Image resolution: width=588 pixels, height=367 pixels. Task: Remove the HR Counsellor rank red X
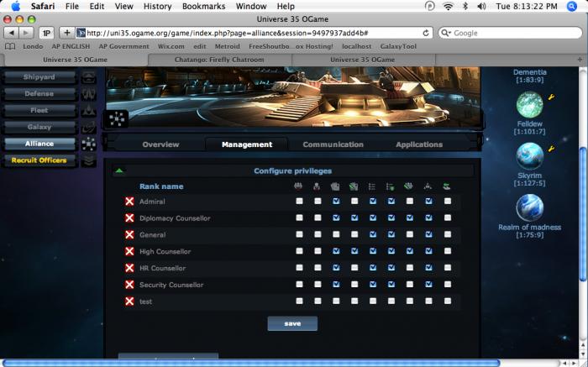click(129, 268)
